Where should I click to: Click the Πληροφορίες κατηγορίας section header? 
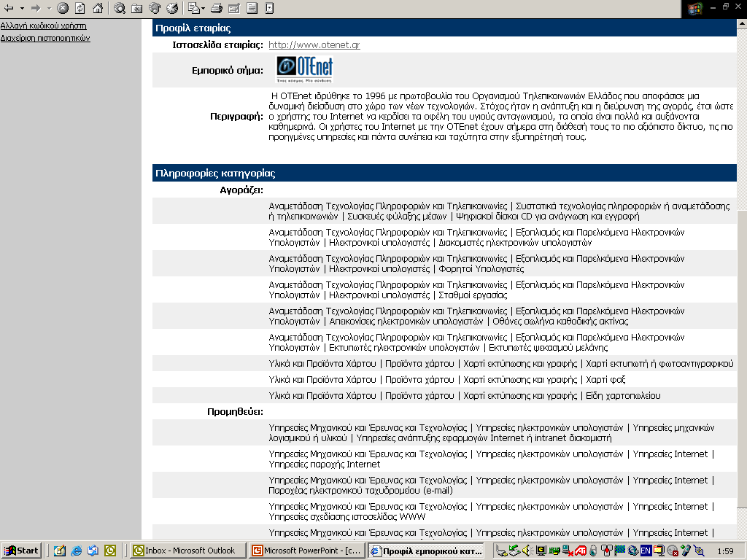point(444,173)
